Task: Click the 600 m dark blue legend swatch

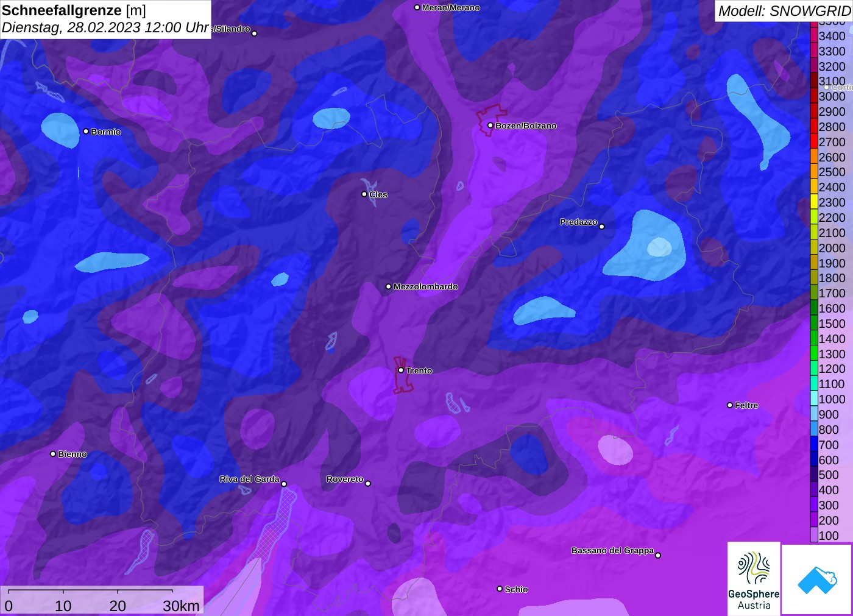Action: [x=814, y=460]
